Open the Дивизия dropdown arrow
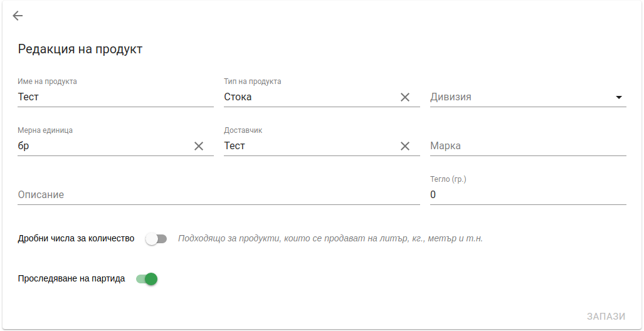Screen dimensions: 644x331 619,97
